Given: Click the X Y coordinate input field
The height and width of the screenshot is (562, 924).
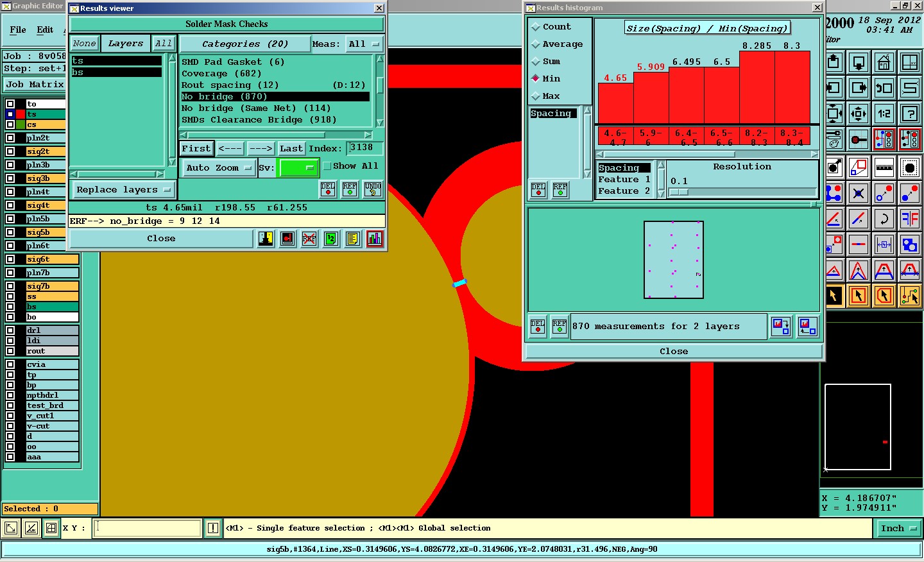Looking at the screenshot, I should pyautogui.click(x=148, y=529).
